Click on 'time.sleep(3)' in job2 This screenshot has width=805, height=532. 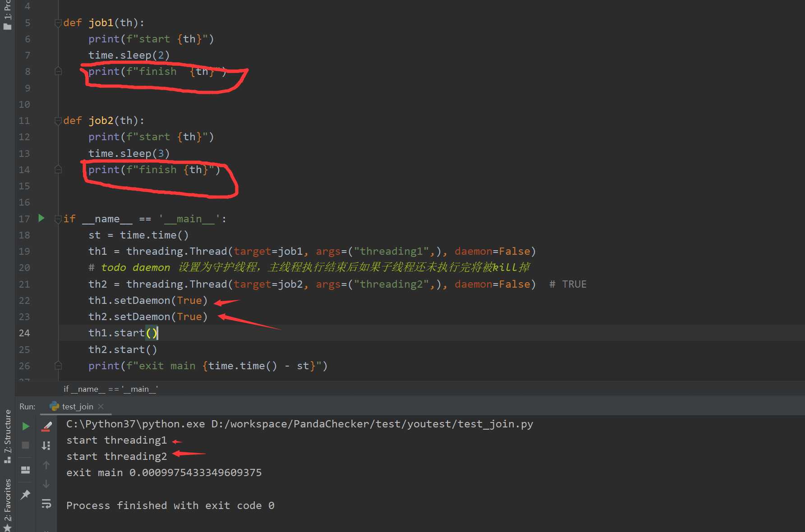point(129,153)
